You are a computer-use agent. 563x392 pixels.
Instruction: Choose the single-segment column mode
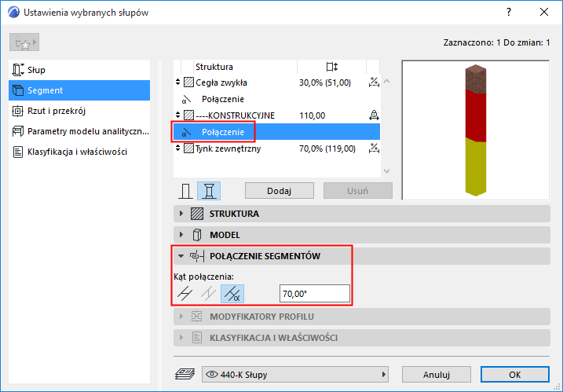(x=185, y=191)
